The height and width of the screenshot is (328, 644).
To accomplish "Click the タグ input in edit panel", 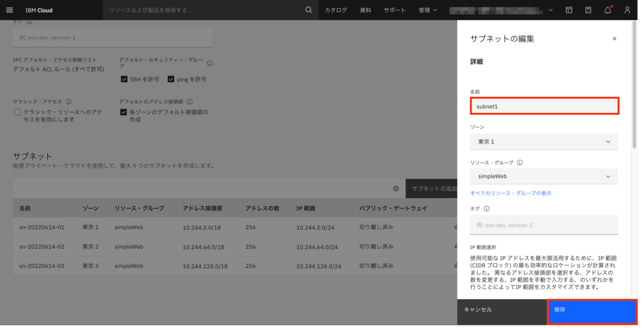I will (544, 225).
